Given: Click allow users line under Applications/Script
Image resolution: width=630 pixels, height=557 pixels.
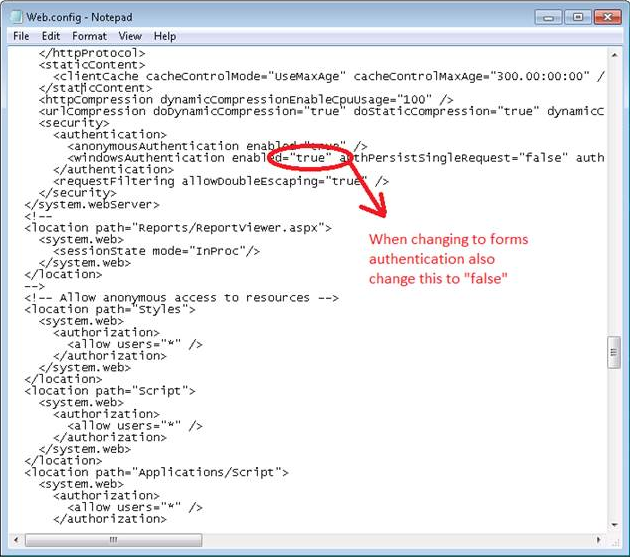Looking at the screenshot, I should pos(135,508).
